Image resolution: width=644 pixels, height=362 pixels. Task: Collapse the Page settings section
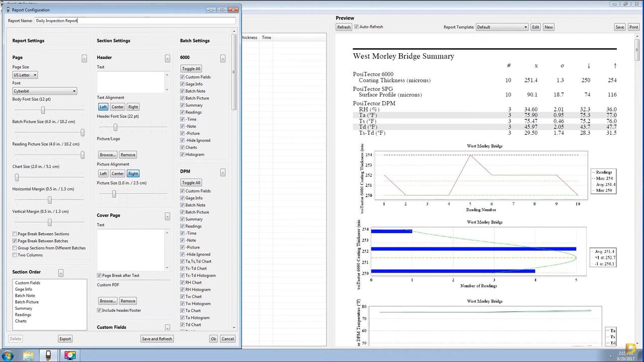tap(84, 59)
